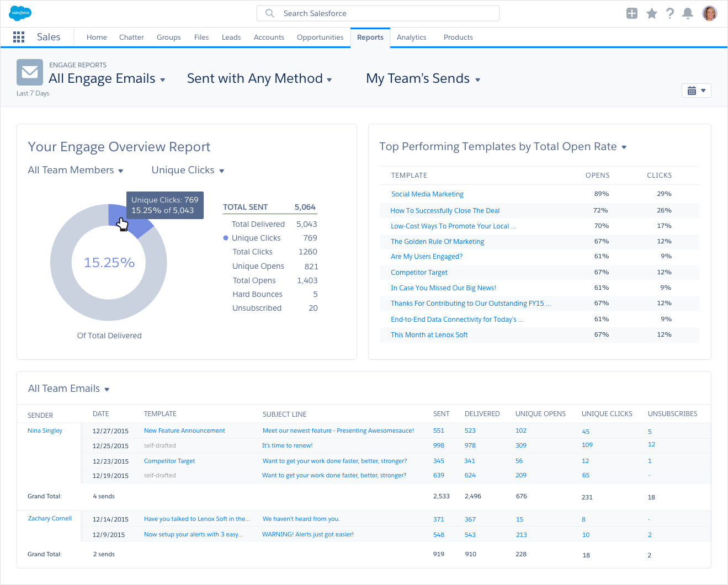Expand My Team's Sends dropdown
This screenshot has width=728, height=585.
pyautogui.click(x=423, y=78)
